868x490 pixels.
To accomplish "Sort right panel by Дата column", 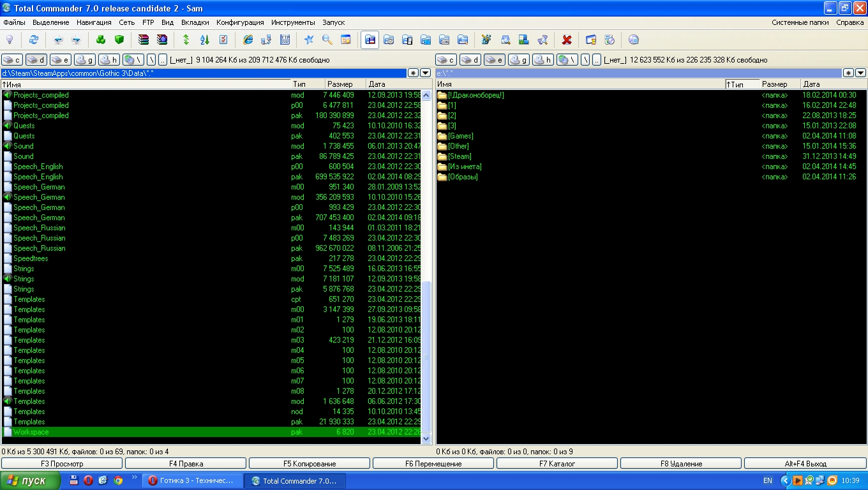I will tap(834, 84).
